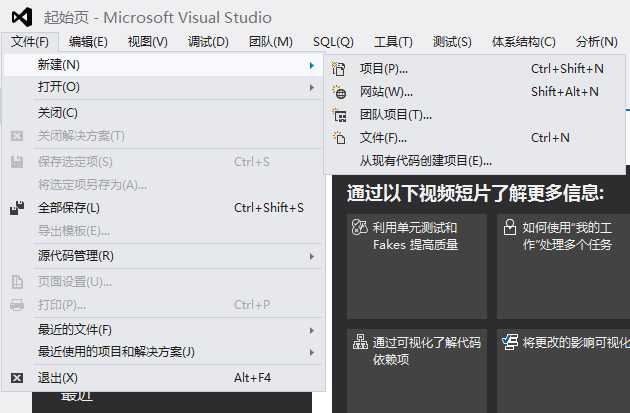Select 最近的文件(F) entry
This screenshot has height=413, width=630.
pos(163,330)
